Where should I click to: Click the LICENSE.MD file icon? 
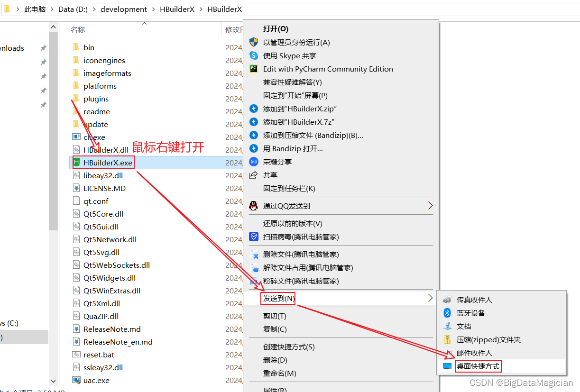(76, 188)
